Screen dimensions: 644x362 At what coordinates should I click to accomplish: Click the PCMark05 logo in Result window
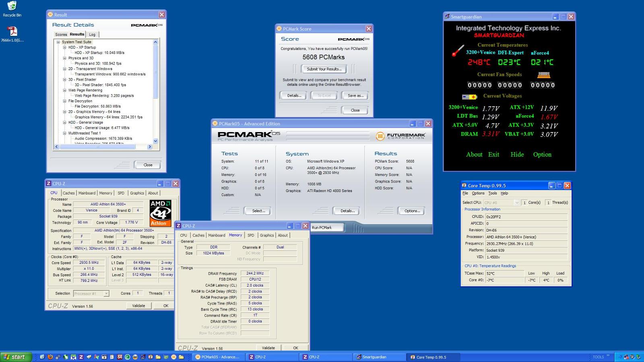click(147, 25)
